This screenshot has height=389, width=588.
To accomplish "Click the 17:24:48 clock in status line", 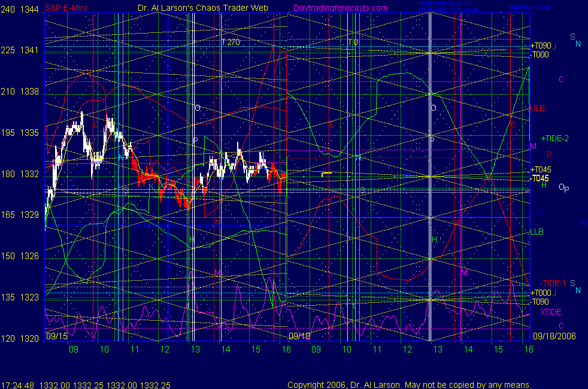I will coord(17,385).
